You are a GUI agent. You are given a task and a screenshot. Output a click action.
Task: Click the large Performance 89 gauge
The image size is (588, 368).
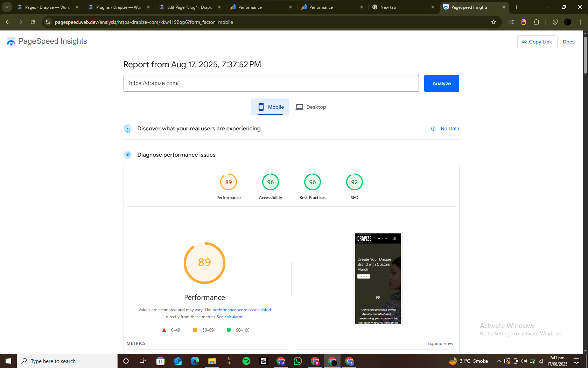coord(204,263)
